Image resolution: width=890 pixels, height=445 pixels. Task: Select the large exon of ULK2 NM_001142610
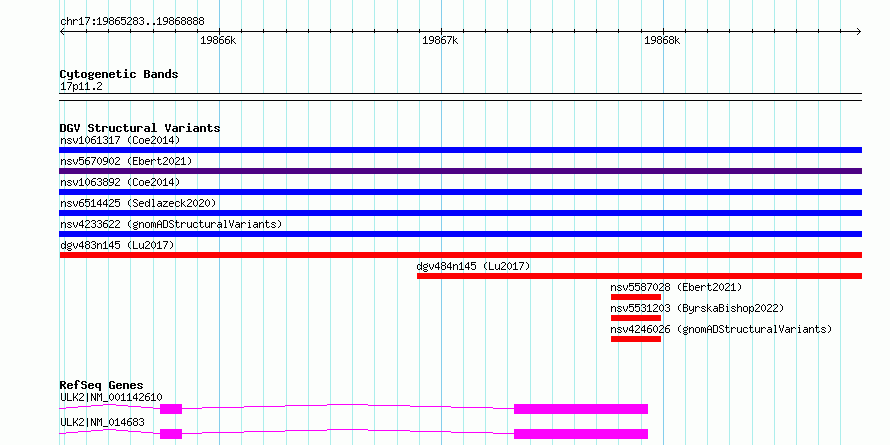click(581, 409)
